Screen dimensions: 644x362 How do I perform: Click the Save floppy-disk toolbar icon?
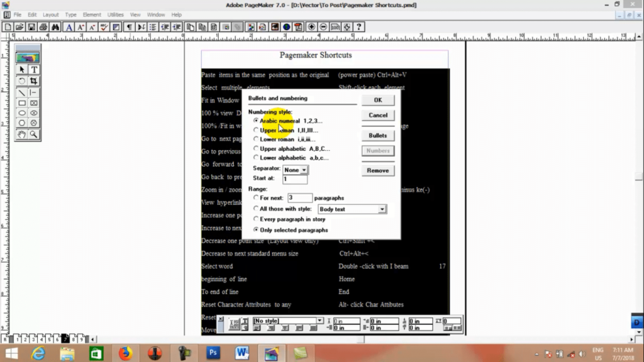pyautogui.click(x=31, y=27)
